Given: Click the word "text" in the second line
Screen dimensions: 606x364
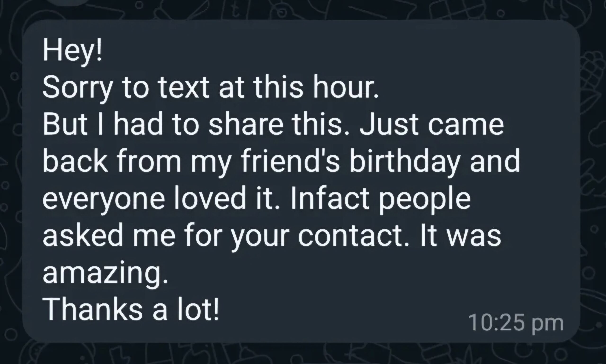Looking at the screenshot, I should (183, 88).
